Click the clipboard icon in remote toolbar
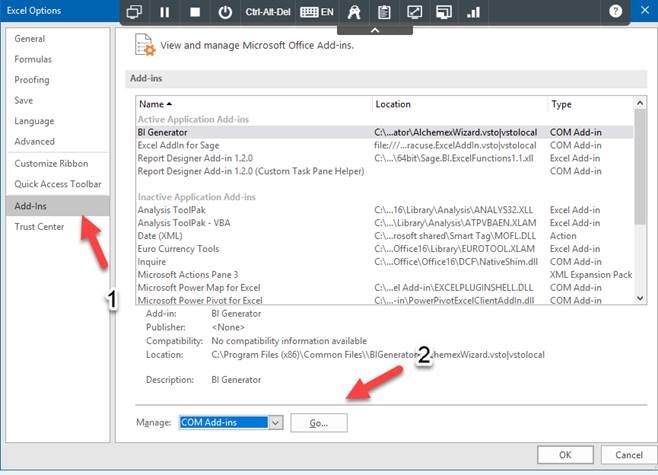 click(x=384, y=12)
